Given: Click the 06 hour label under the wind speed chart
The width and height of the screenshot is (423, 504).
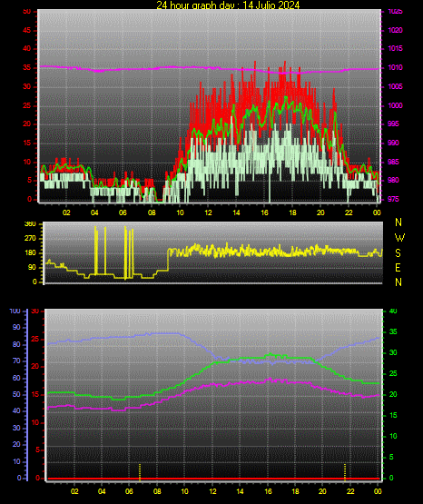Looking at the screenshot, I should pos(123,212).
